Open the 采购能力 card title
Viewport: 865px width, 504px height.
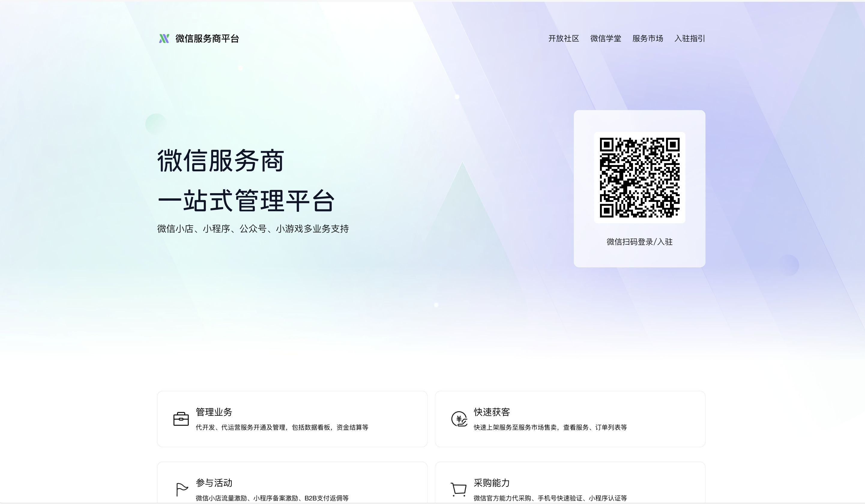click(x=492, y=483)
